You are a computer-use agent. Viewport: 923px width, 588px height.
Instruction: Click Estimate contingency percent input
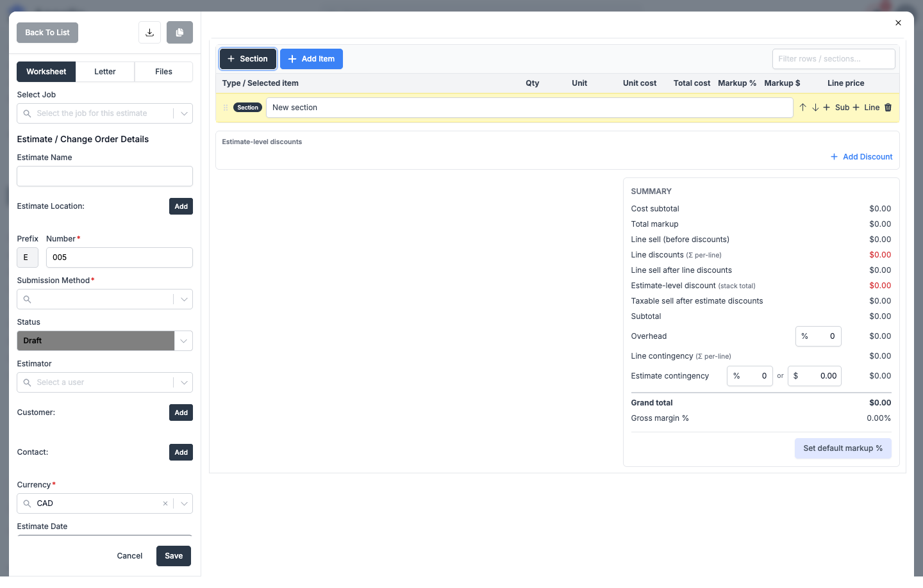750,376
